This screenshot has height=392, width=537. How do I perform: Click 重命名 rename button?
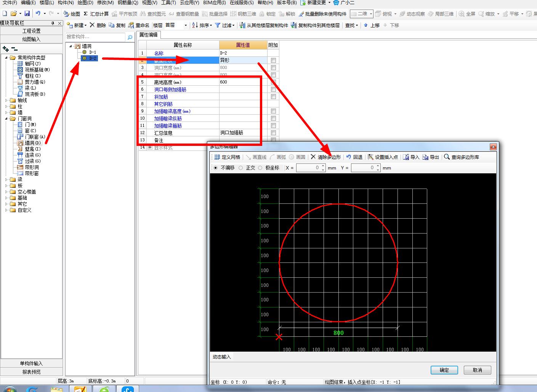pos(139,25)
